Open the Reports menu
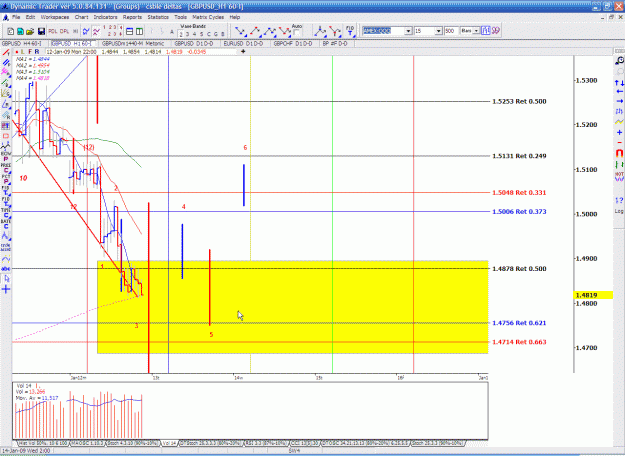625x456 pixels. click(x=132, y=17)
